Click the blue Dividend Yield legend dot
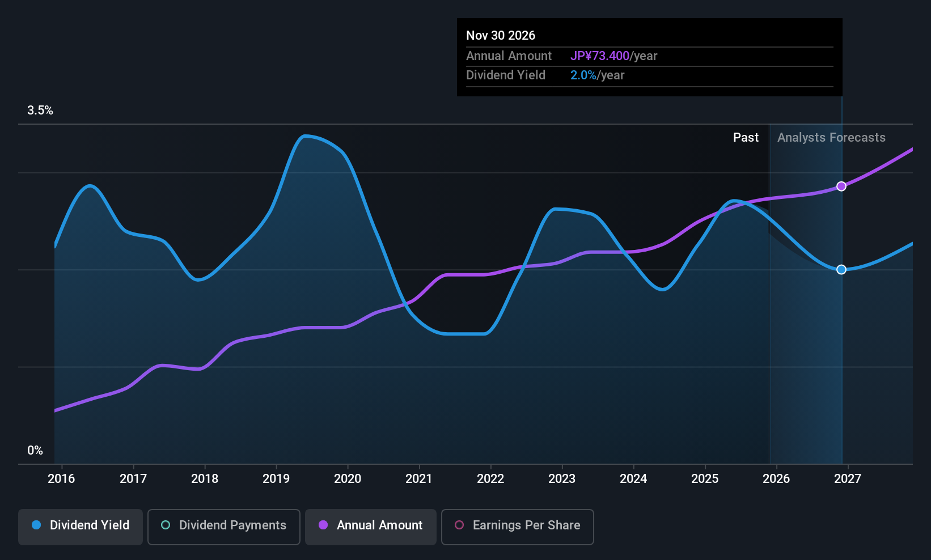931x560 pixels. [36, 525]
